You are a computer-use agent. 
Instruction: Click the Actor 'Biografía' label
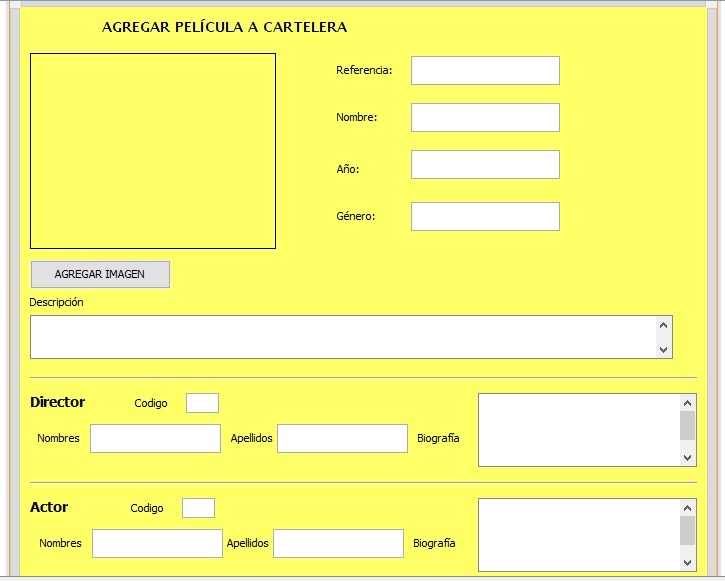(434, 543)
